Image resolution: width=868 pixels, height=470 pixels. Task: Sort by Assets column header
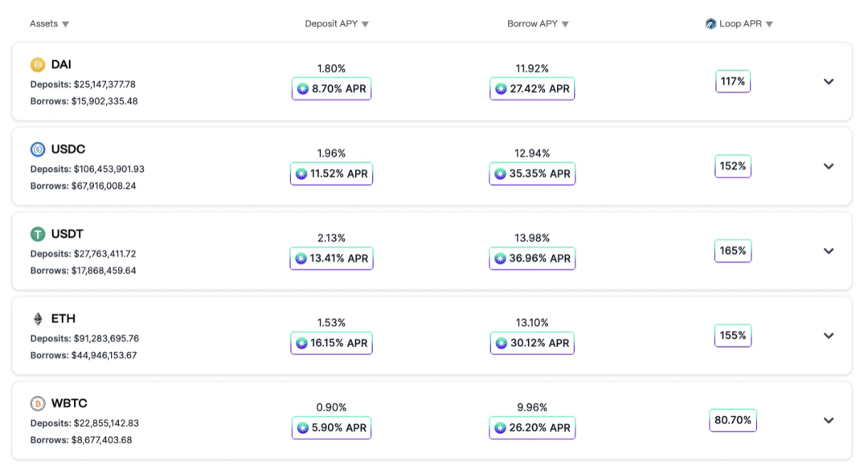pyautogui.click(x=49, y=24)
